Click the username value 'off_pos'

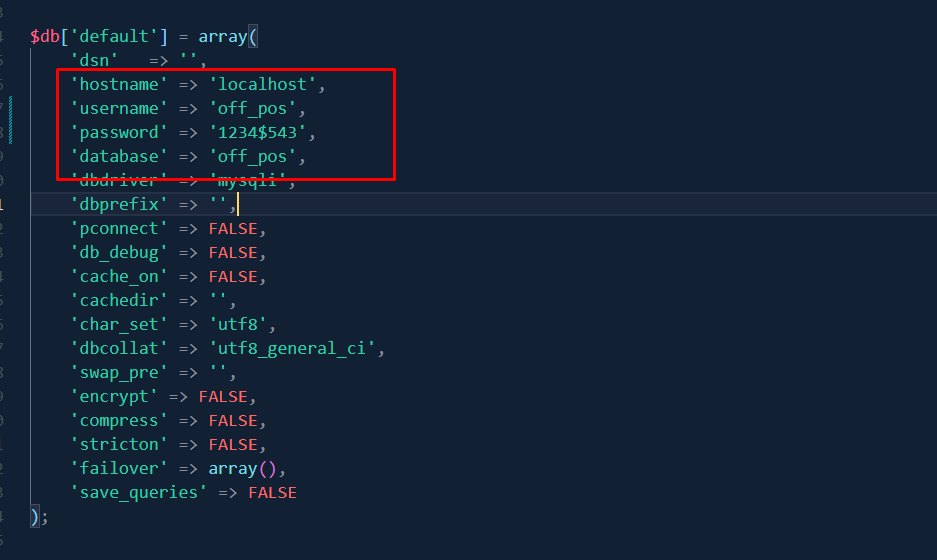coord(257,108)
